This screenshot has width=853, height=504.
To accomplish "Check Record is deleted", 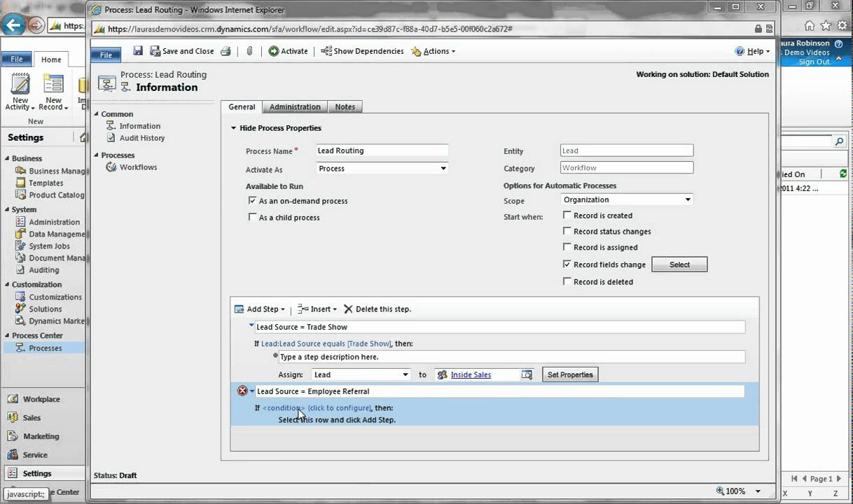I will [567, 281].
